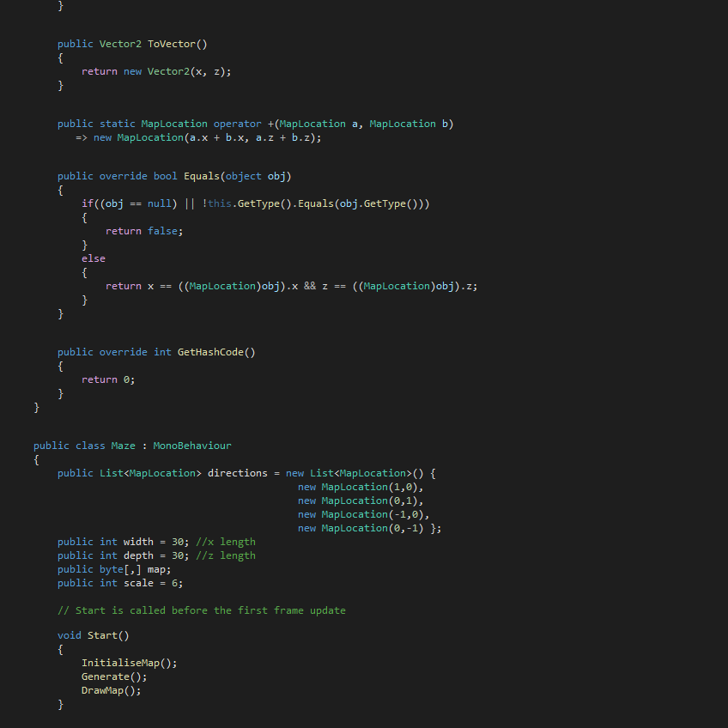Click the 'return false;' statement
The height and width of the screenshot is (728, 728).
pyautogui.click(x=144, y=231)
